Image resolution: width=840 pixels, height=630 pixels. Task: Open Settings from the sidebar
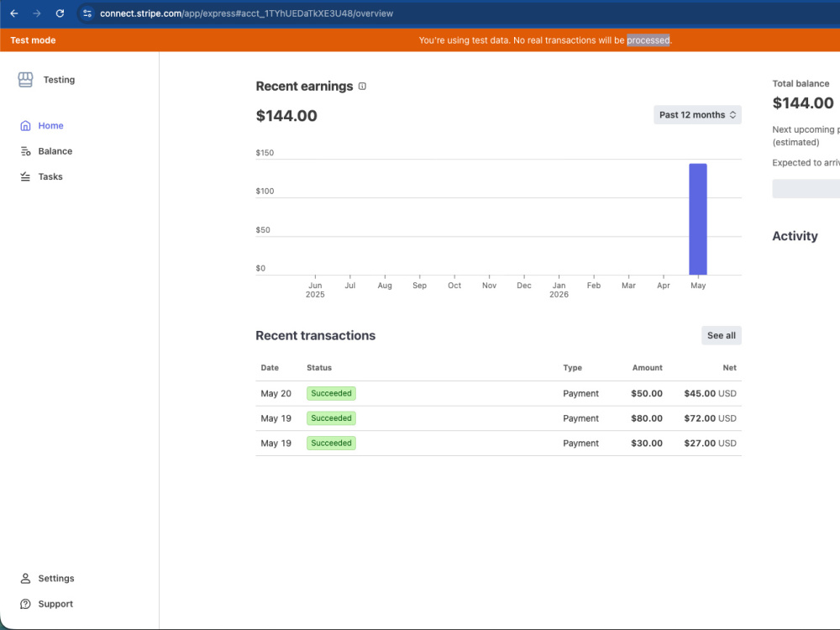pyautogui.click(x=56, y=579)
